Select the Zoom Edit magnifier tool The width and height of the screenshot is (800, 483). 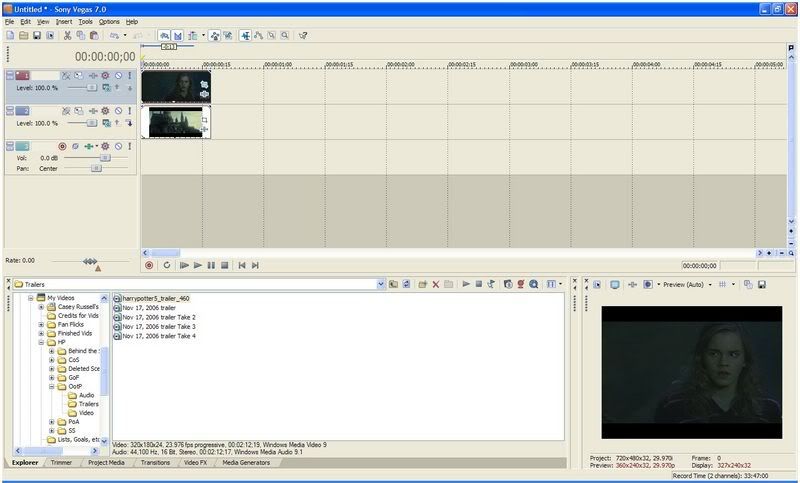click(285, 35)
